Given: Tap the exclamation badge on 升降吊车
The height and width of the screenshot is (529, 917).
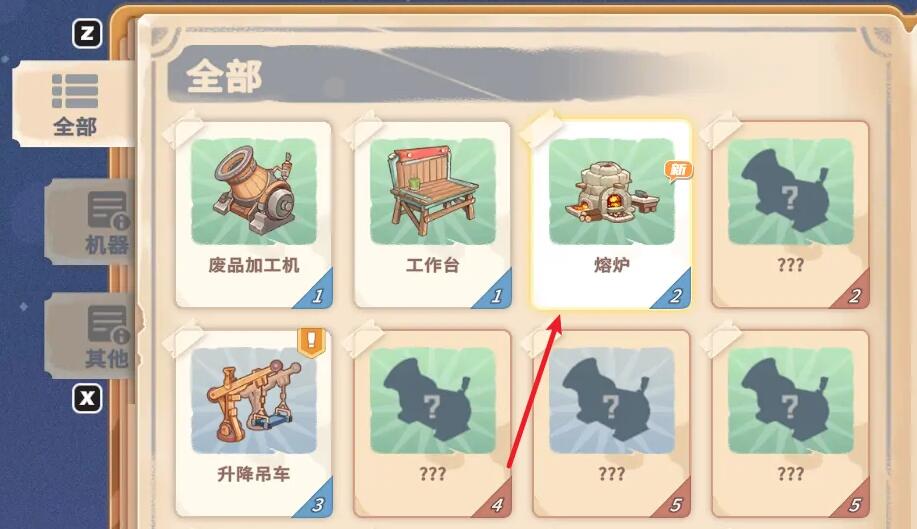Looking at the screenshot, I should click(311, 342).
